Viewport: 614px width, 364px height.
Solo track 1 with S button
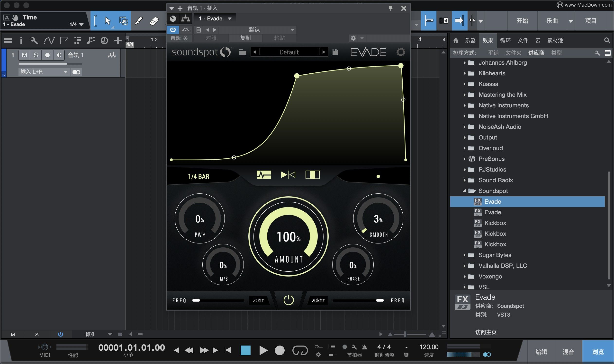click(x=36, y=55)
